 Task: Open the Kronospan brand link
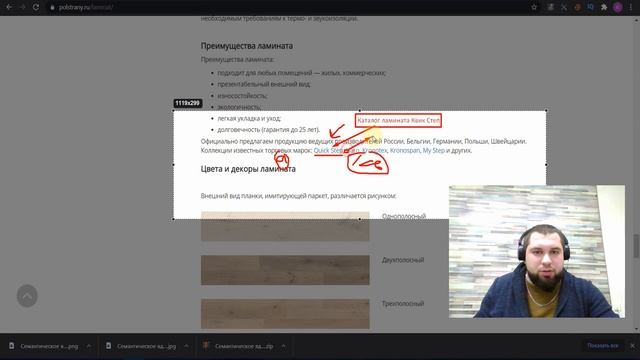[x=404, y=150]
